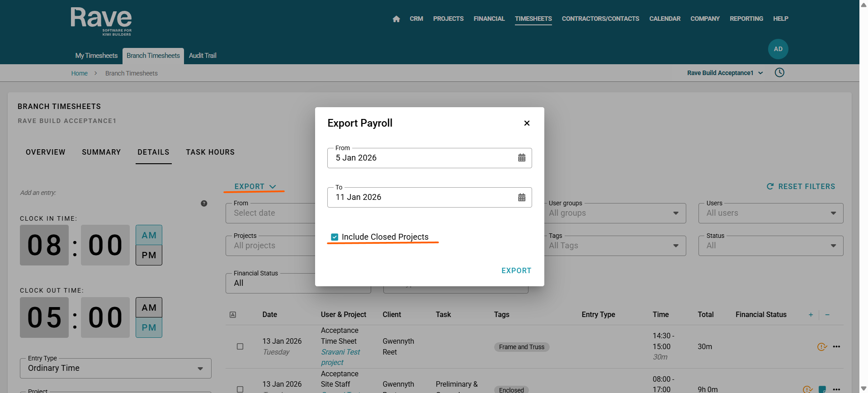Click the clock out minutes 00 field

105,317
